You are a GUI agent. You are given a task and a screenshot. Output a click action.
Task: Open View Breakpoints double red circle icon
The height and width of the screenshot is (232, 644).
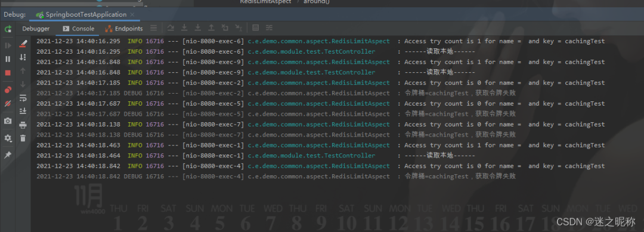8,90
